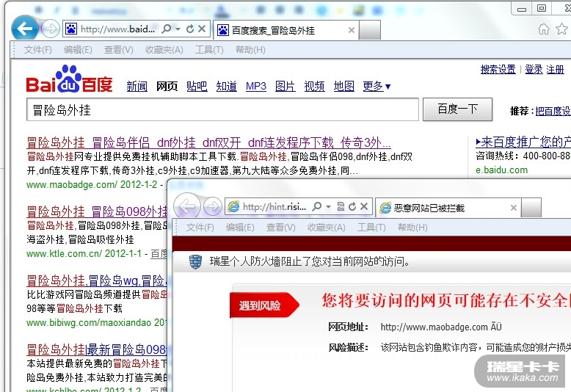This screenshot has height=392, width=571.
Task: Expand 更多 dropdown on Baidu
Action: pos(377,87)
